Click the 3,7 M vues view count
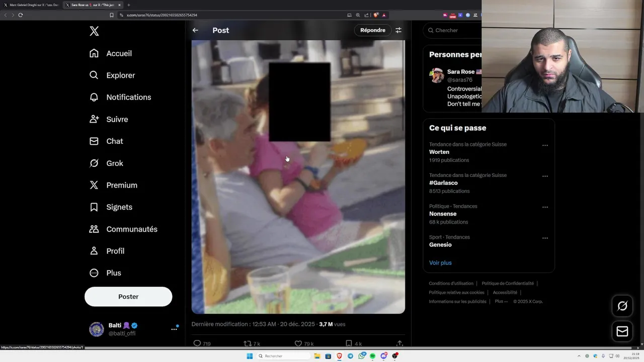 click(332, 324)
